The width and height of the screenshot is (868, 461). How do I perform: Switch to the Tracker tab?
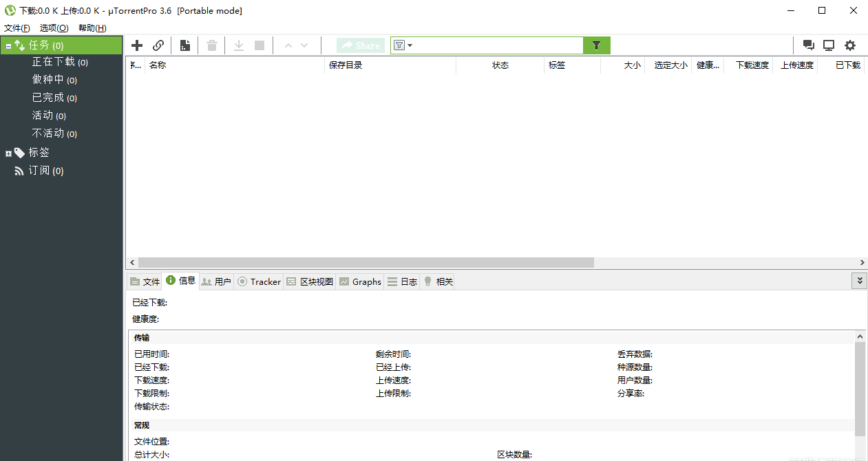(x=259, y=281)
